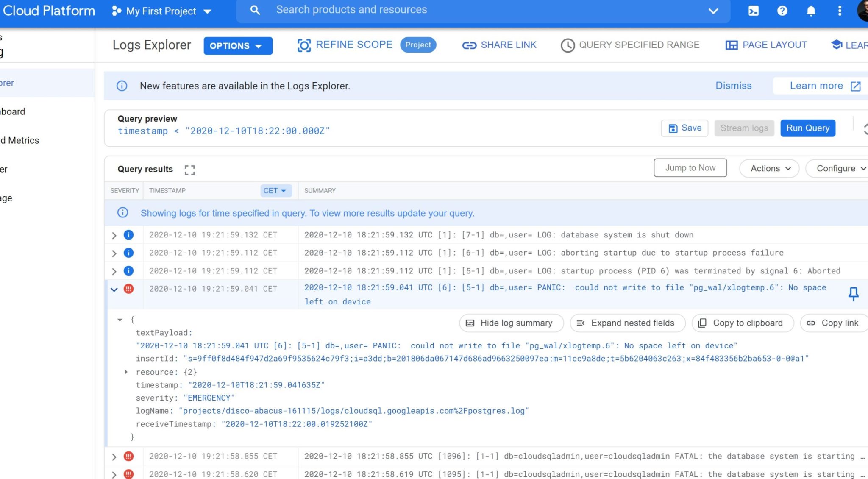Viewport: 868px width, 479px height.
Task: Click the TIMESTAMP column header
Action: click(167, 191)
